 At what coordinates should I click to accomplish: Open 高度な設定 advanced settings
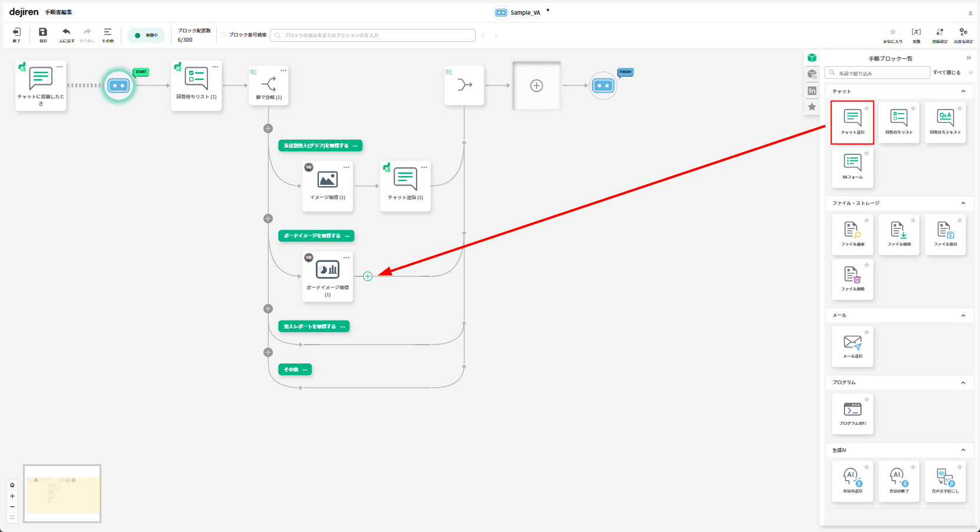[963, 35]
